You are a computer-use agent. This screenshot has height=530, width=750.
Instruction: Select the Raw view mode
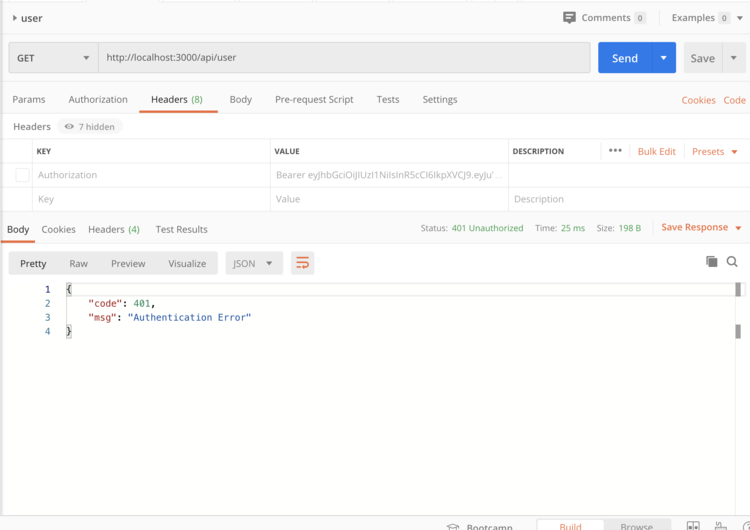click(x=78, y=264)
